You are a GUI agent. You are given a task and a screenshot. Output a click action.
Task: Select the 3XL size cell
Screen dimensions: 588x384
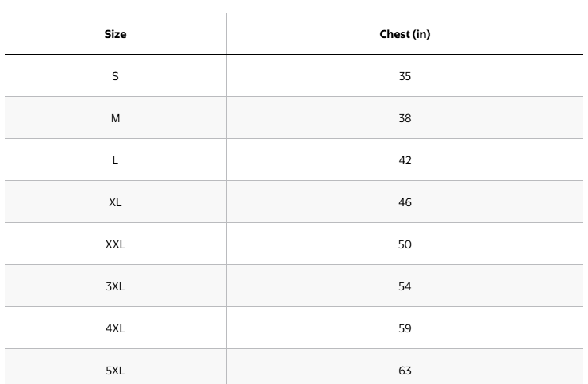(x=116, y=286)
